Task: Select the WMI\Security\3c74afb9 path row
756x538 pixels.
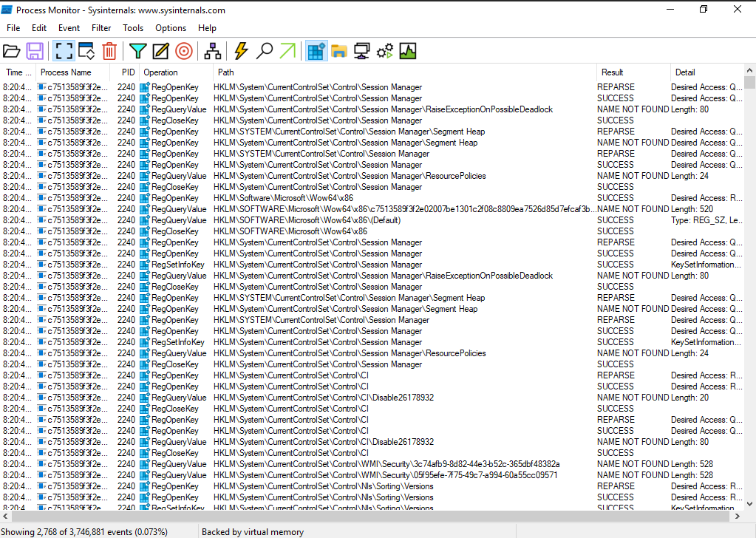Action: point(372,464)
